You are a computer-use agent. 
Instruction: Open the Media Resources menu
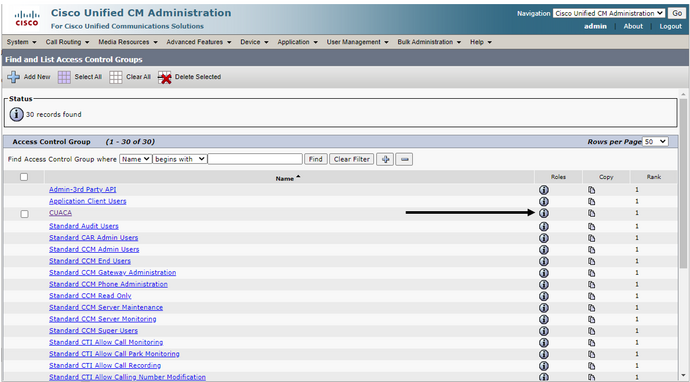[128, 42]
